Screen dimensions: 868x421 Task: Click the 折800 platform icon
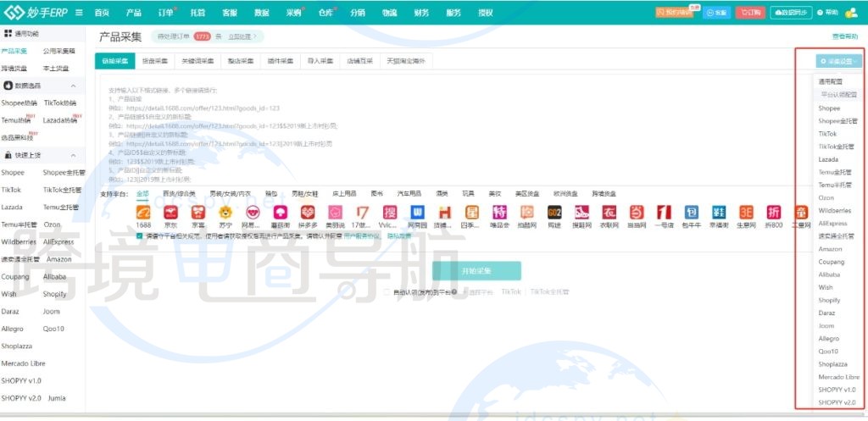773,213
